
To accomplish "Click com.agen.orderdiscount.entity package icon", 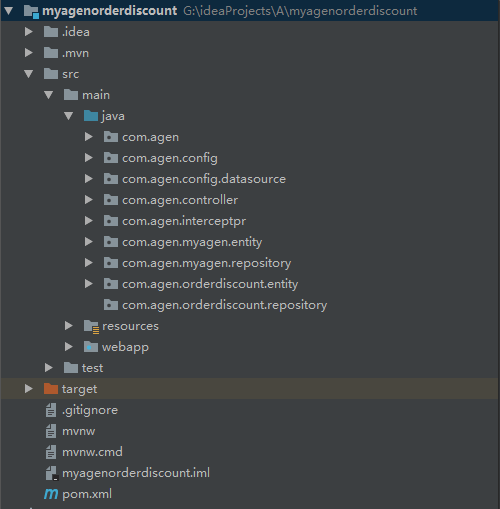I will 111,284.
